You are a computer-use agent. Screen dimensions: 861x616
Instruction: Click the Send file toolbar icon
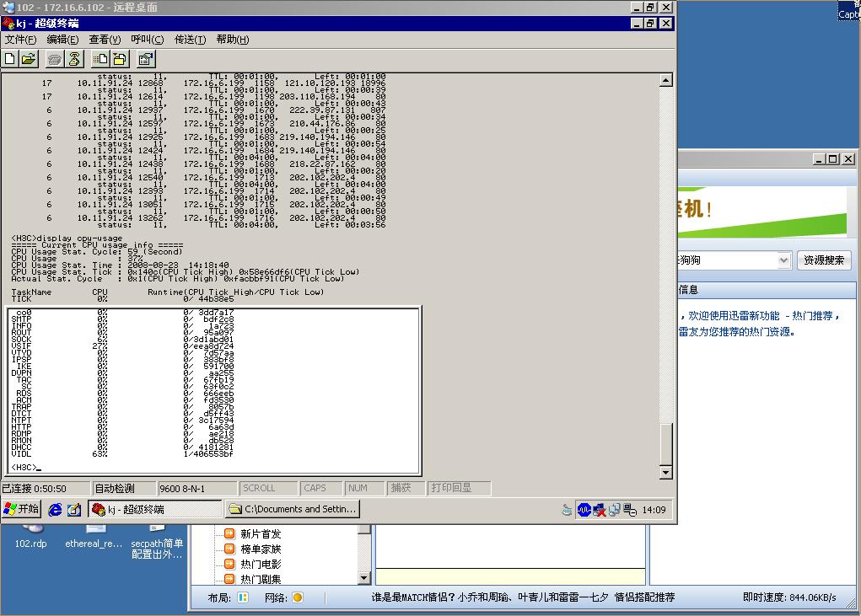click(100, 59)
